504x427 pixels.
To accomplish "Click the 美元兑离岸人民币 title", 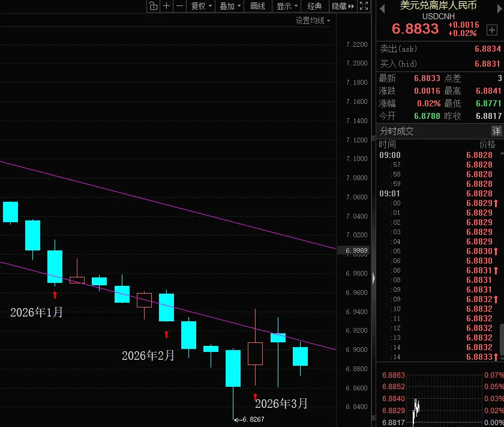I will tap(438, 5).
